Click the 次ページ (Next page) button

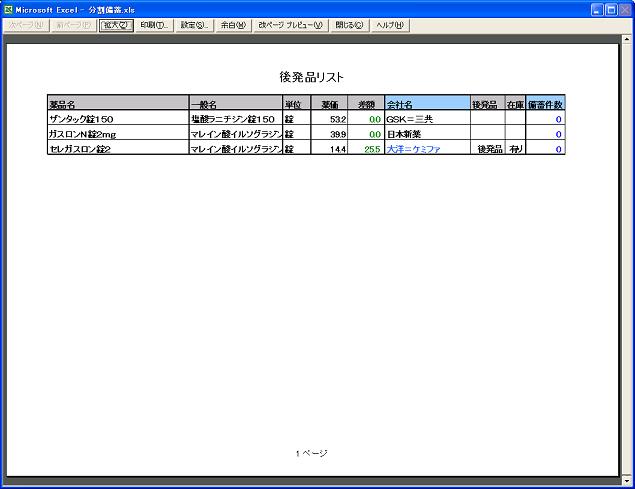coord(25,25)
